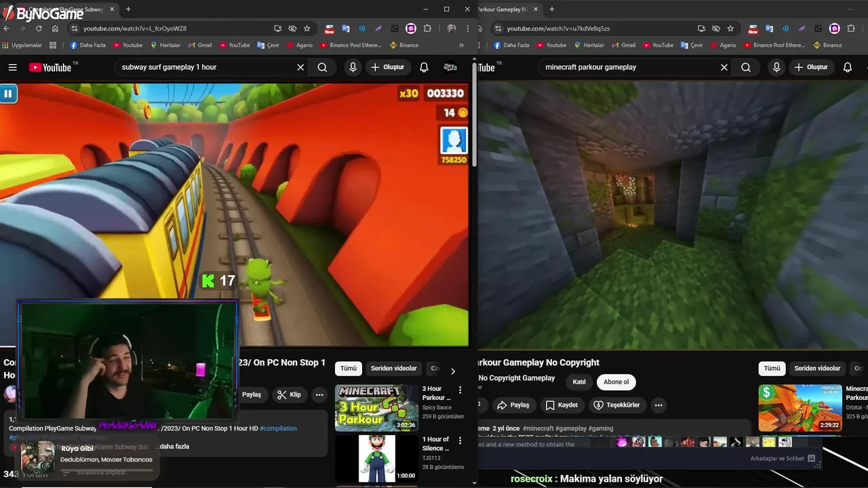Open Chrome three-dot menu in left browser
This screenshot has height=488, width=868.
[467, 28]
